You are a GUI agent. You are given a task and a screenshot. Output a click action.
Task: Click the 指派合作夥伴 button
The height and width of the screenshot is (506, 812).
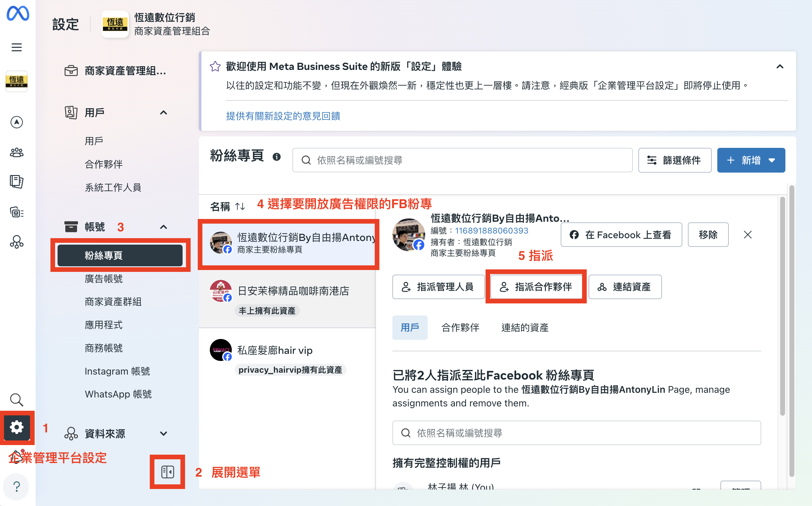click(536, 287)
